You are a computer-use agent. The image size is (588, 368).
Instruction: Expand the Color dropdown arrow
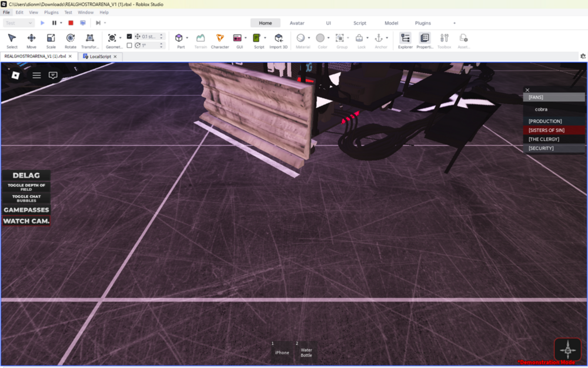click(x=329, y=38)
